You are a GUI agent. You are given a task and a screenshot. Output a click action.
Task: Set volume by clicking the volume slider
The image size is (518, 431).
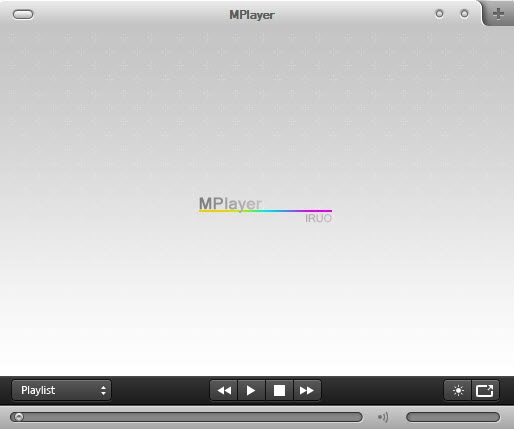click(453, 417)
